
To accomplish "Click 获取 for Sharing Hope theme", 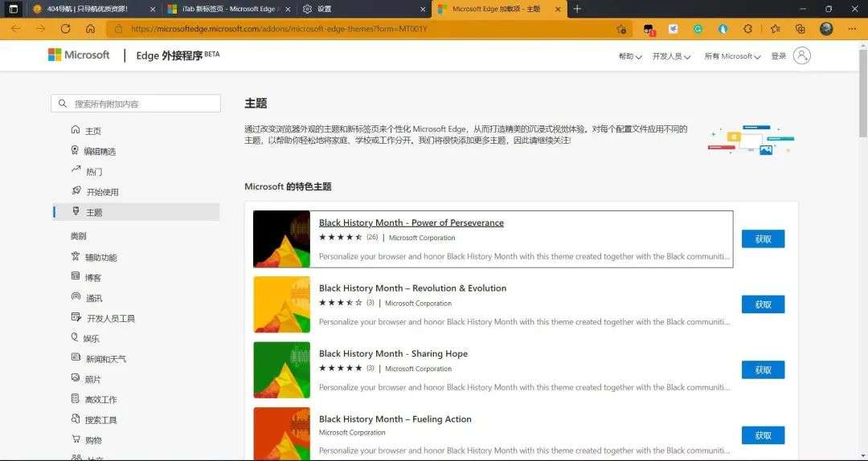I will pos(763,369).
